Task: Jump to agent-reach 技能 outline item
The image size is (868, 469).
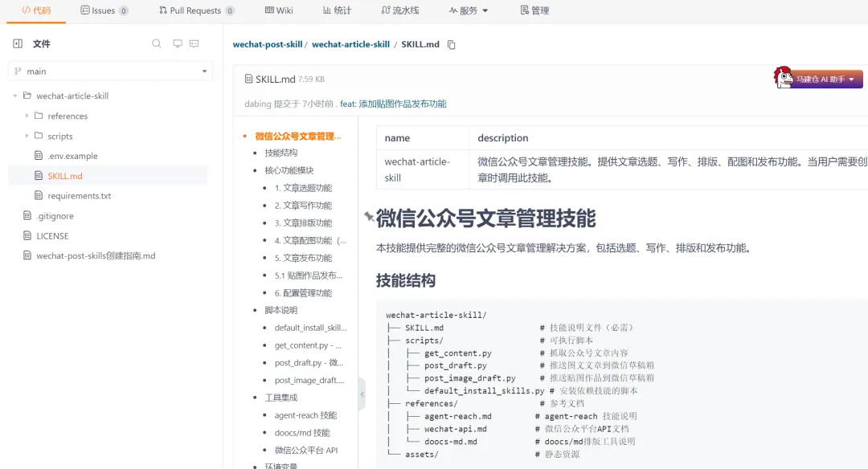Action: [x=305, y=415]
